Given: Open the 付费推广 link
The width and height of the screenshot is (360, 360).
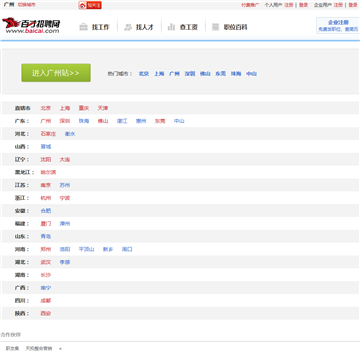Looking at the screenshot, I should [x=250, y=5].
